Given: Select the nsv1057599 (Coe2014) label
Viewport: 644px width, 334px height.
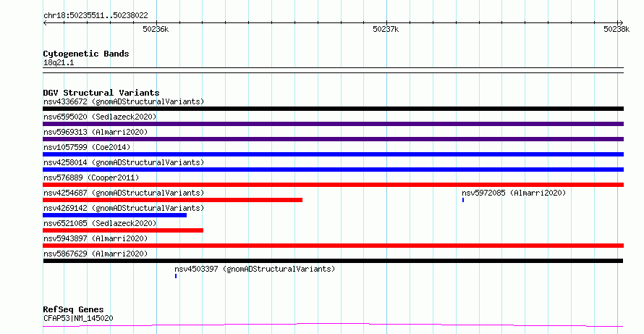Looking at the screenshot, I should 87,147.
